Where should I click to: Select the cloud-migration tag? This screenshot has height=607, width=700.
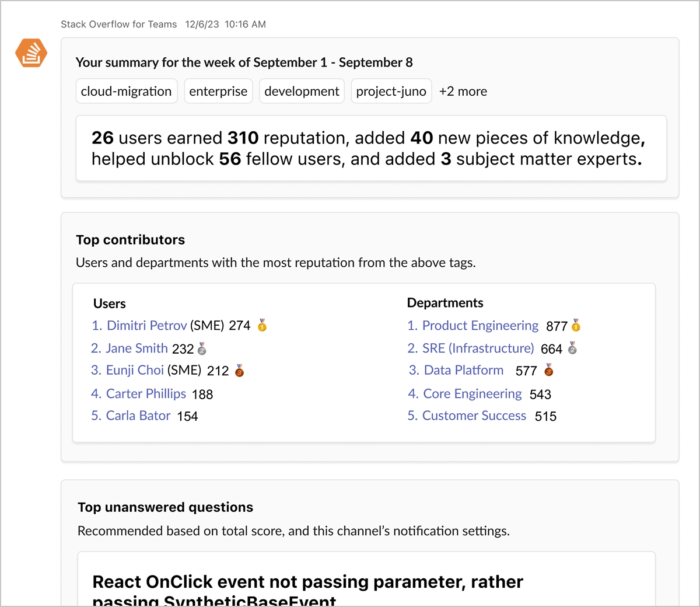point(127,92)
